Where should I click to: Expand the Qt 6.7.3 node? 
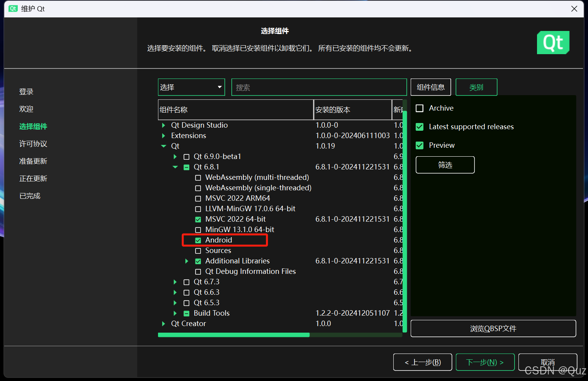(x=175, y=282)
